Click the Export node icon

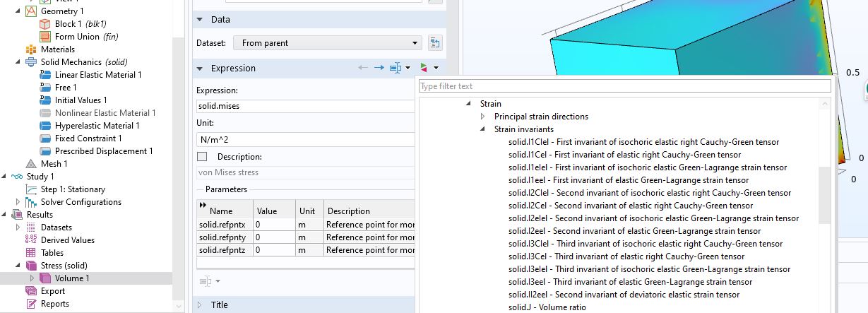coord(30,291)
